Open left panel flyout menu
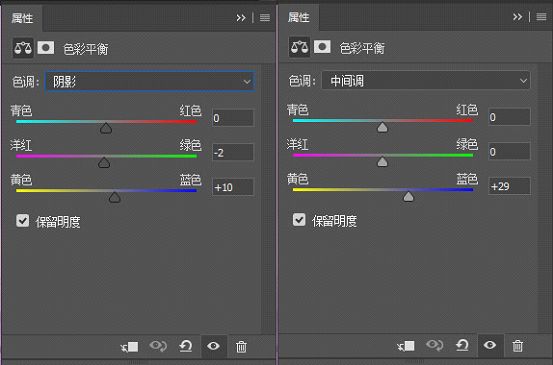 click(265, 18)
